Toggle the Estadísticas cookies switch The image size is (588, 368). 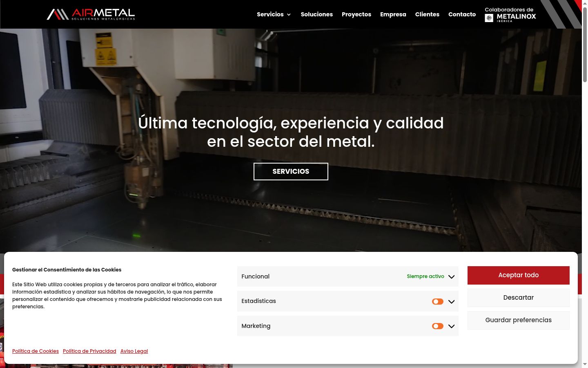pyautogui.click(x=438, y=301)
